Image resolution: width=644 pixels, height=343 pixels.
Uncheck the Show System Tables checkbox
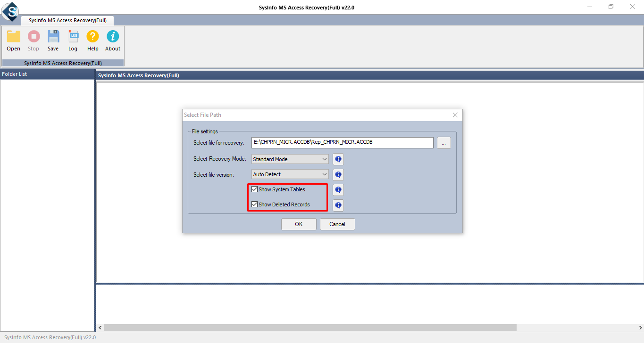coord(255,189)
